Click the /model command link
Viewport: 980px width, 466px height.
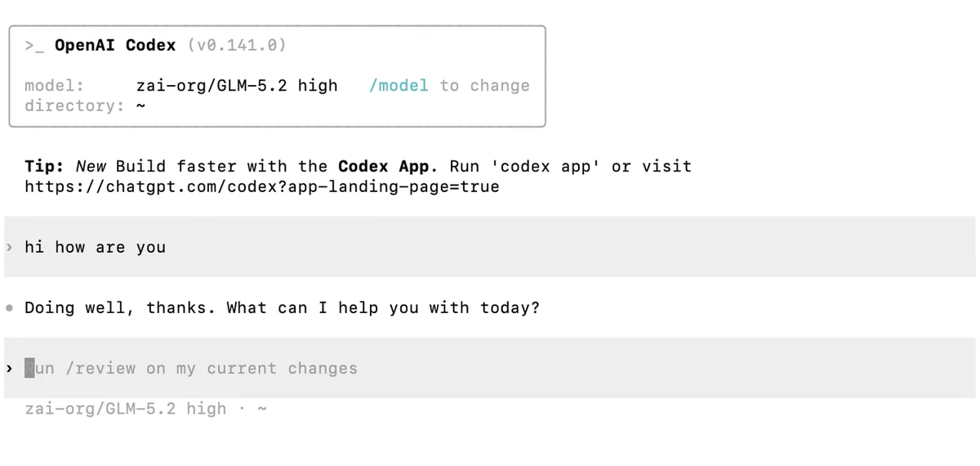(x=399, y=86)
